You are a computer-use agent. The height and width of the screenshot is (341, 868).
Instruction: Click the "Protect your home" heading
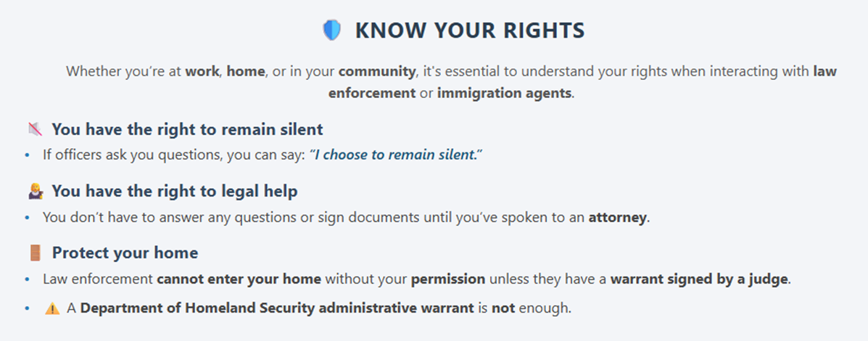pyautogui.click(x=125, y=253)
